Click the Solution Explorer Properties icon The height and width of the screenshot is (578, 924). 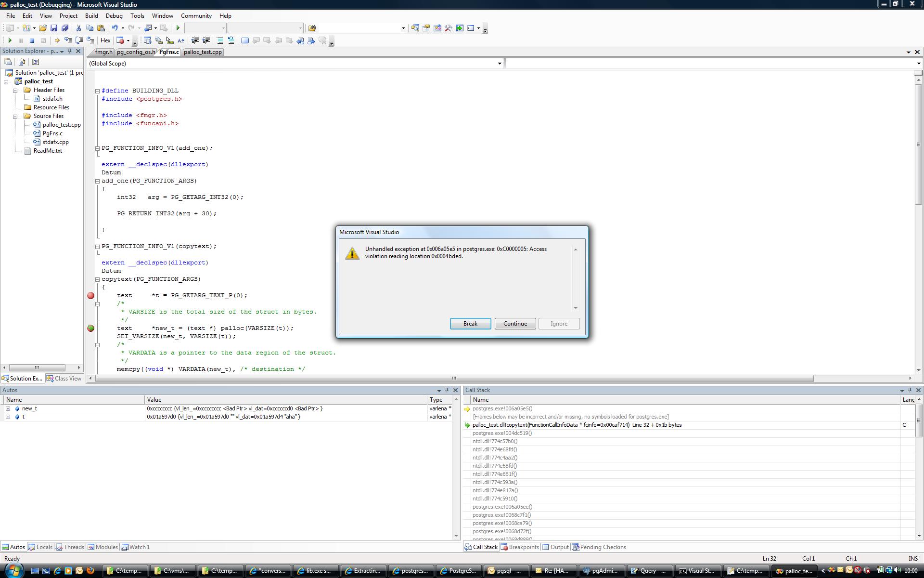pyautogui.click(x=8, y=62)
